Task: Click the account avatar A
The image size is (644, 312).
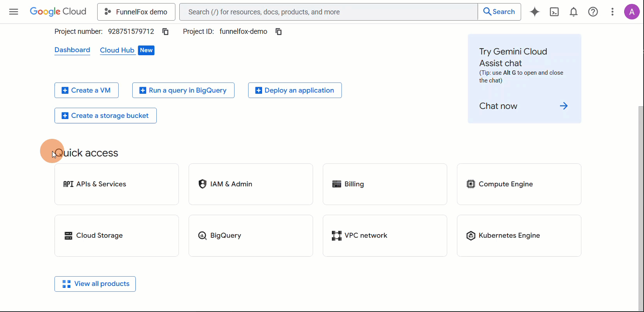Action: [632, 12]
